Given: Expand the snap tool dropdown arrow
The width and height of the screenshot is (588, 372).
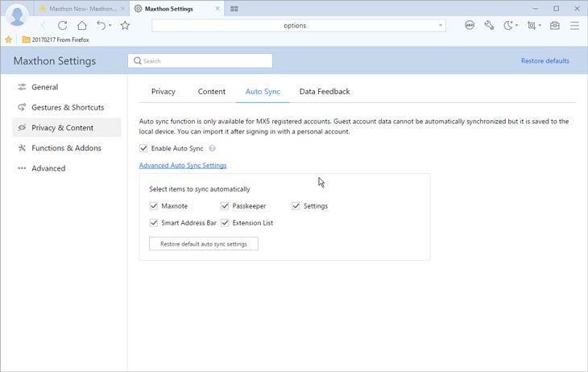Looking at the screenshot, I should 540,26.
